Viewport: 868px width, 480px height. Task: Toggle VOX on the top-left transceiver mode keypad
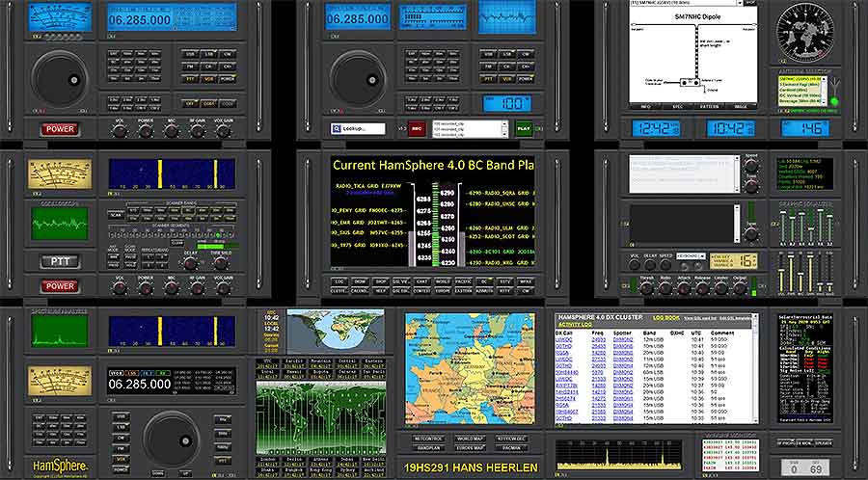click(209, 79)
